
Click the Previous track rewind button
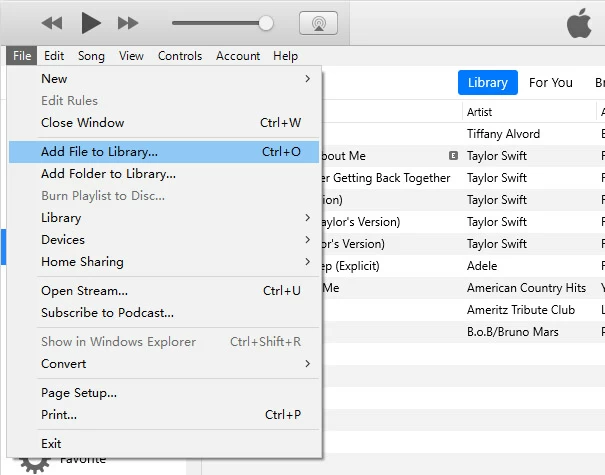pyautogui.click(x=52, y=22)
